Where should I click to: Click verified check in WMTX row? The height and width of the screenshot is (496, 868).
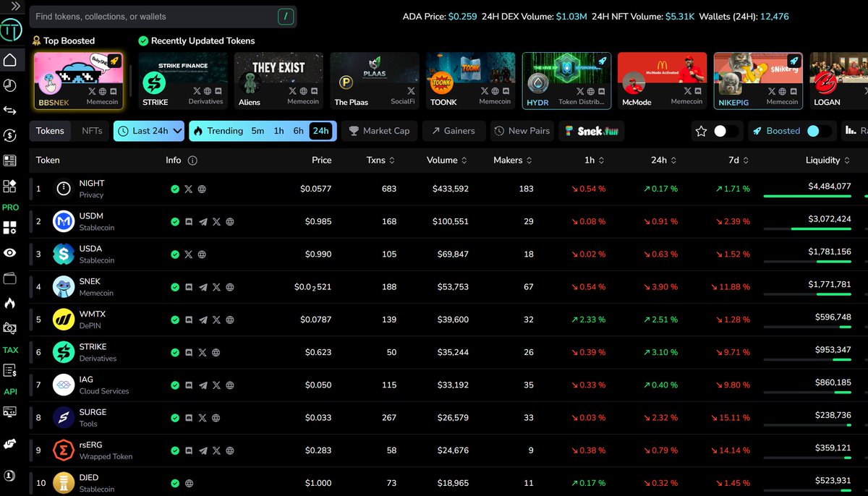175,320
